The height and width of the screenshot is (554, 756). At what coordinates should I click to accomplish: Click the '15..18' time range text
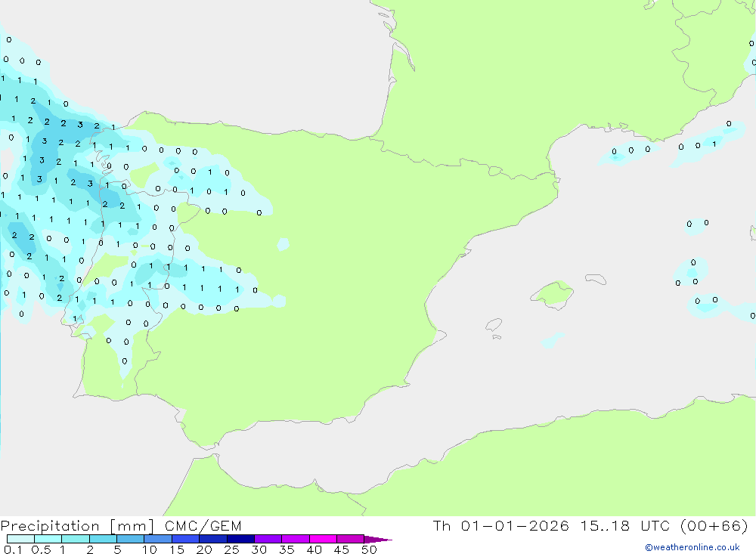click(x=605, y=525)
